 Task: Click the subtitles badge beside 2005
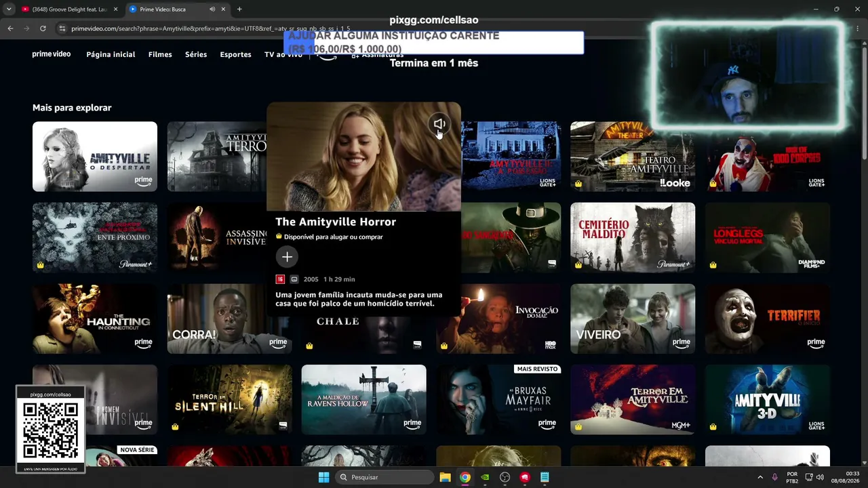(294, 279)
